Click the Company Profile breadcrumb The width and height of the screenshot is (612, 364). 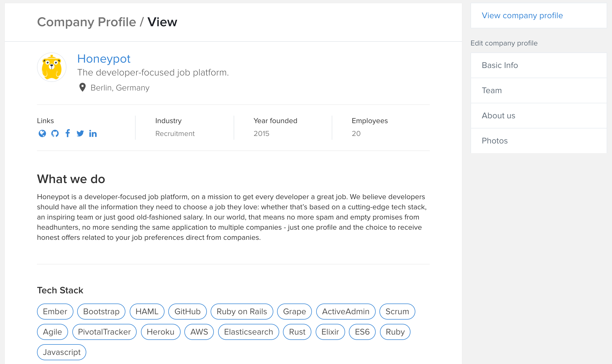87,22
